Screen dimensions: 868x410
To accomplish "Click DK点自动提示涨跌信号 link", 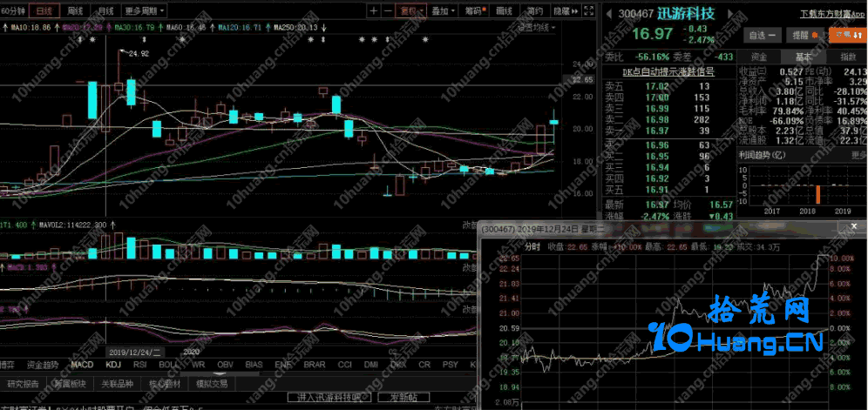I will 668,71.
